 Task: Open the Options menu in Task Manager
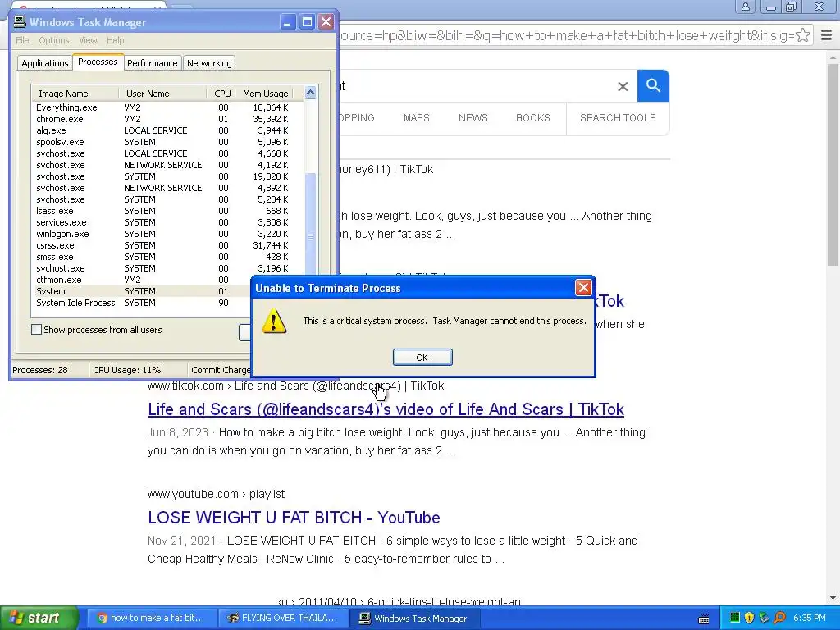point(53,40)
